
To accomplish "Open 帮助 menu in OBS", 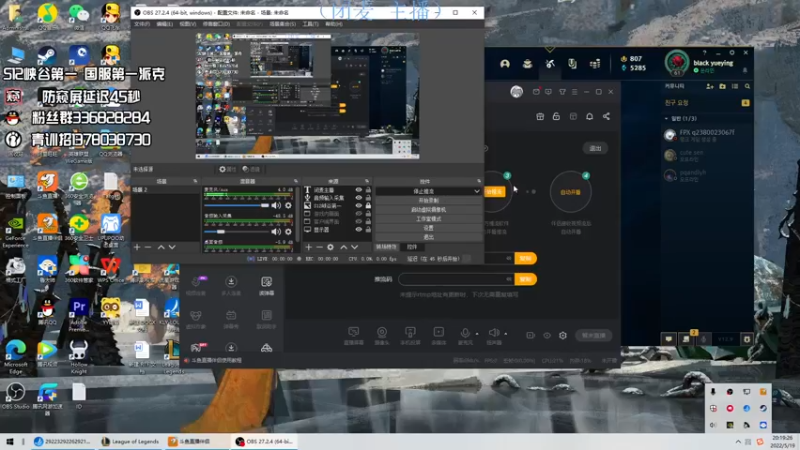I will (x=334, y=24).
